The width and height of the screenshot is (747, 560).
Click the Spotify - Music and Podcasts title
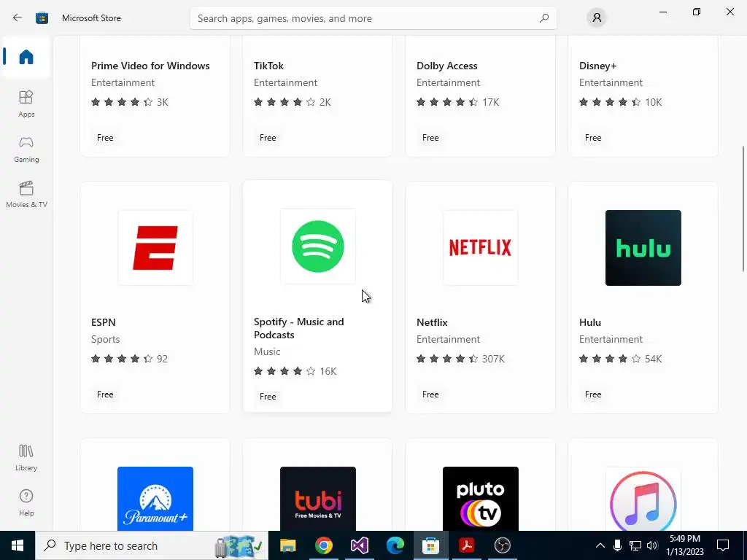coord(299,328)
